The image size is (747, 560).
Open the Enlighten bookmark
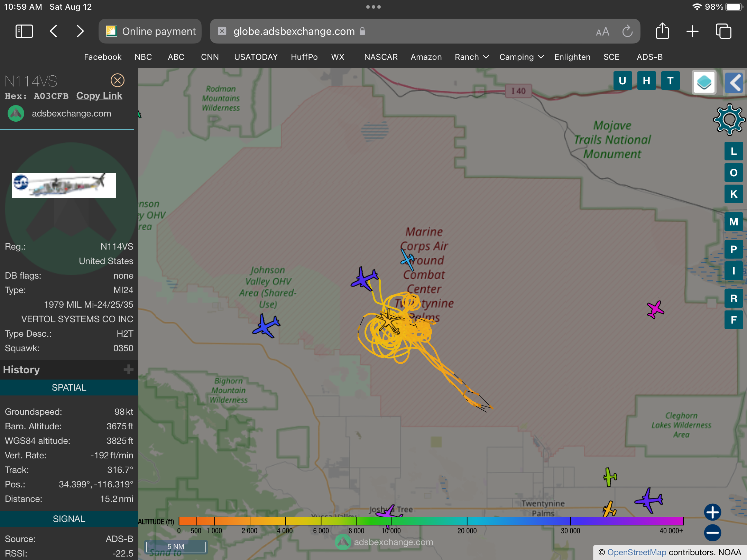click(x=572, y=57)
